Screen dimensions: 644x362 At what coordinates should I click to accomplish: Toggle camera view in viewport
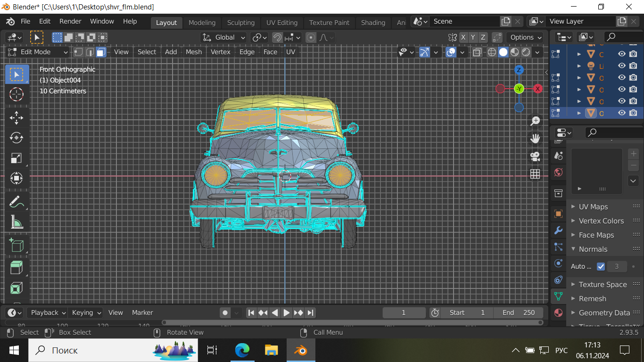[535, 156]
